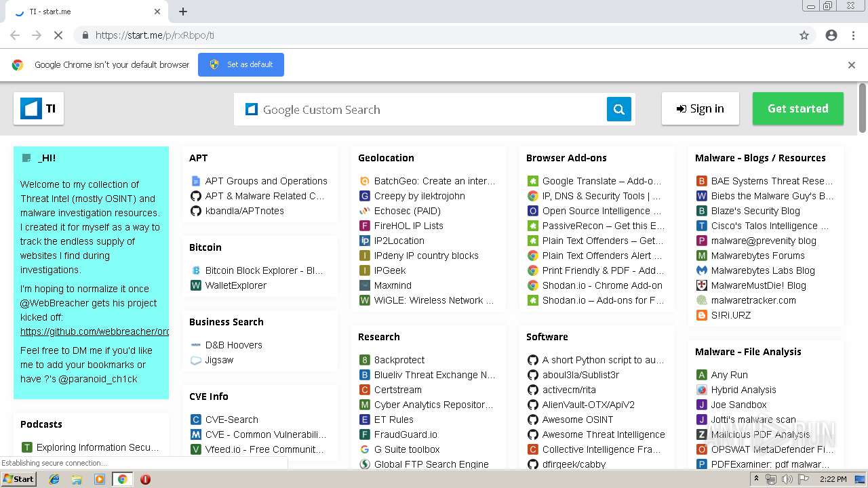
Task: Open the Jigsaw link
Action: point(219,360)
